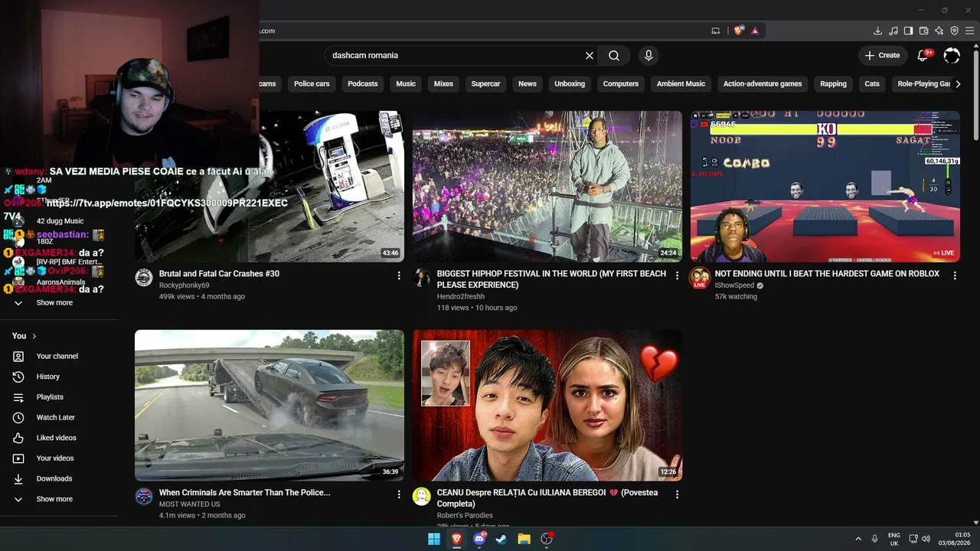The width and height of the screenshot is (980, 551).
Task: Open the Brave main hamburger menu
Action: [971, 31]
